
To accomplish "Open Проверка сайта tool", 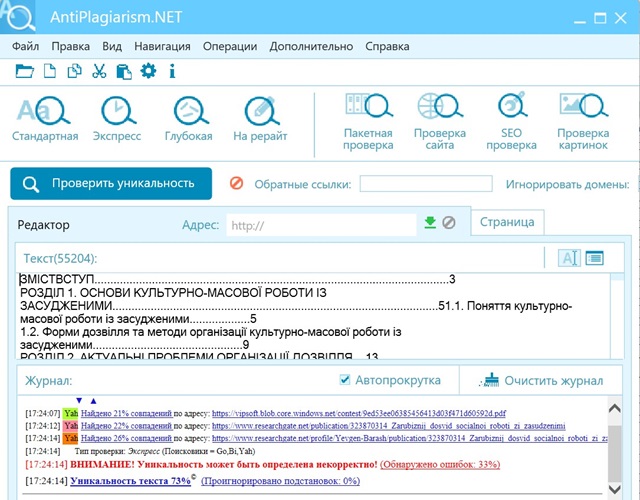I will coord(440,122).
